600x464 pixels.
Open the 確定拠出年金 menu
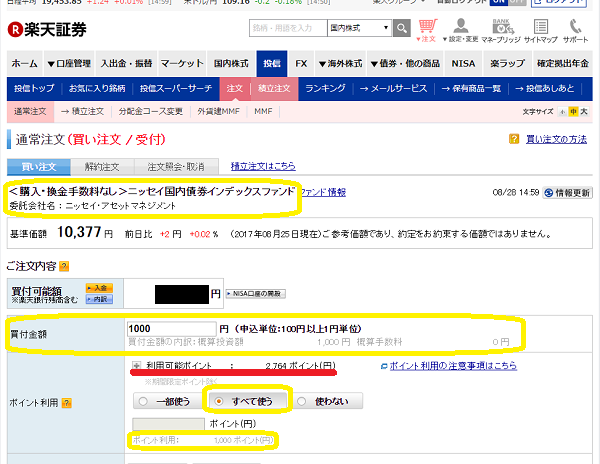point(562,63)
